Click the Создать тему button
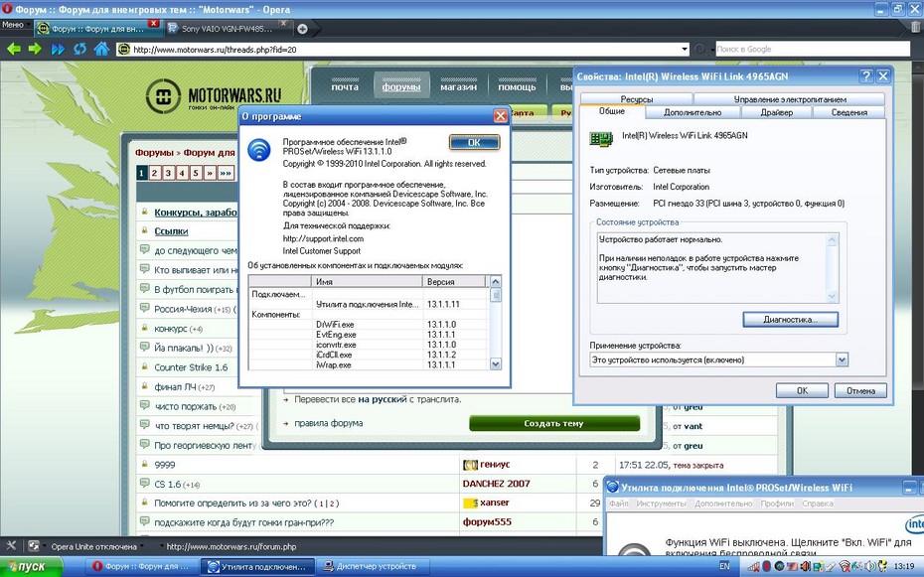 (554, 423)
